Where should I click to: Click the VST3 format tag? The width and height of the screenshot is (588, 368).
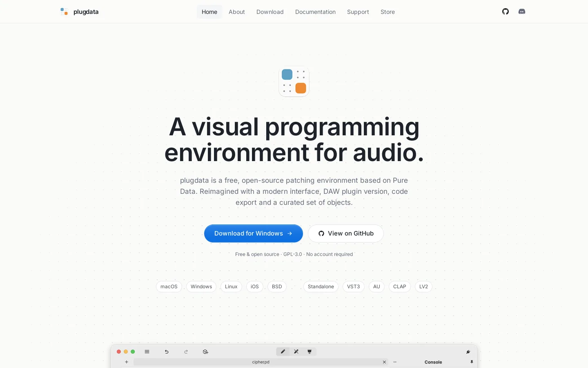pos(354,287)
